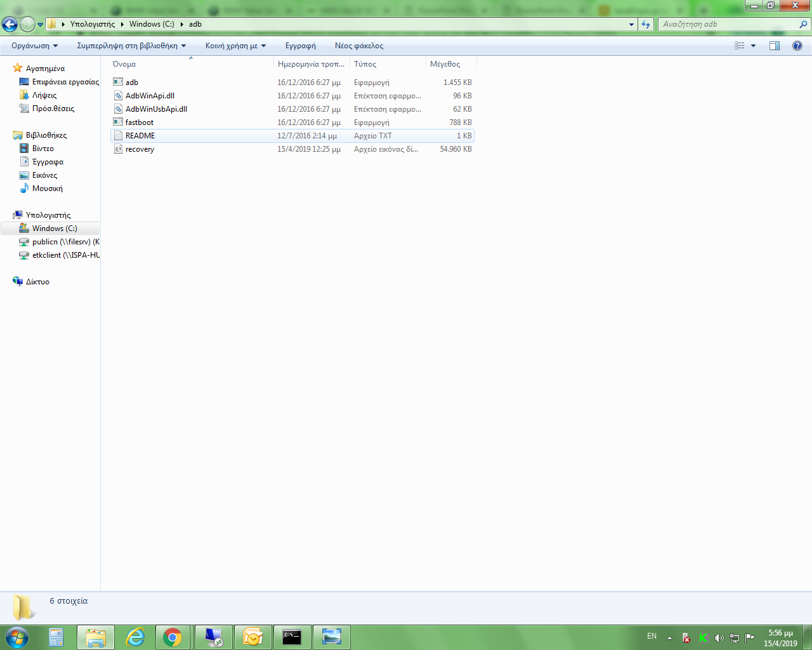Click the Windows Explorer taskbar icon
The image size is (812, 650).
[96, 637]
